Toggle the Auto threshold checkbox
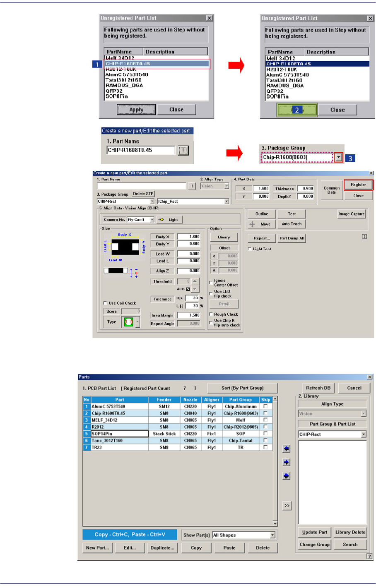 188,289
